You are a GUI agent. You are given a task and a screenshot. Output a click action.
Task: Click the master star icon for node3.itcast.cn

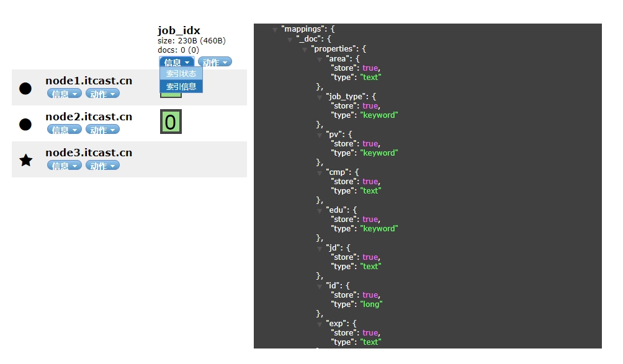coord(26,161)
